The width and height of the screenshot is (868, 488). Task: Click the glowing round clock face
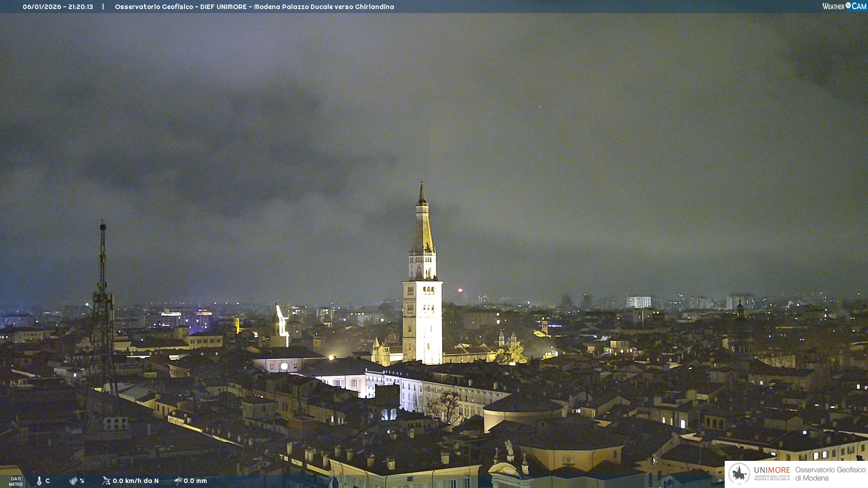pyautogui.click(x=284, y=366)
